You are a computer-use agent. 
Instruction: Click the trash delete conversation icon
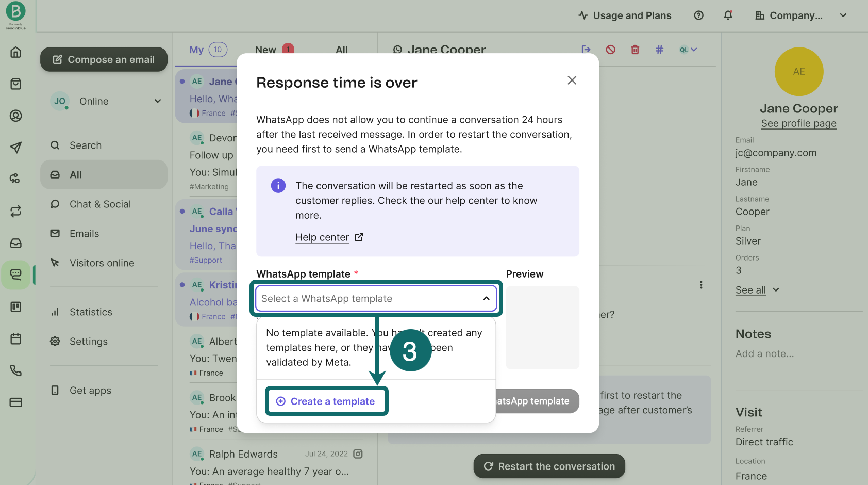(635, 50)
